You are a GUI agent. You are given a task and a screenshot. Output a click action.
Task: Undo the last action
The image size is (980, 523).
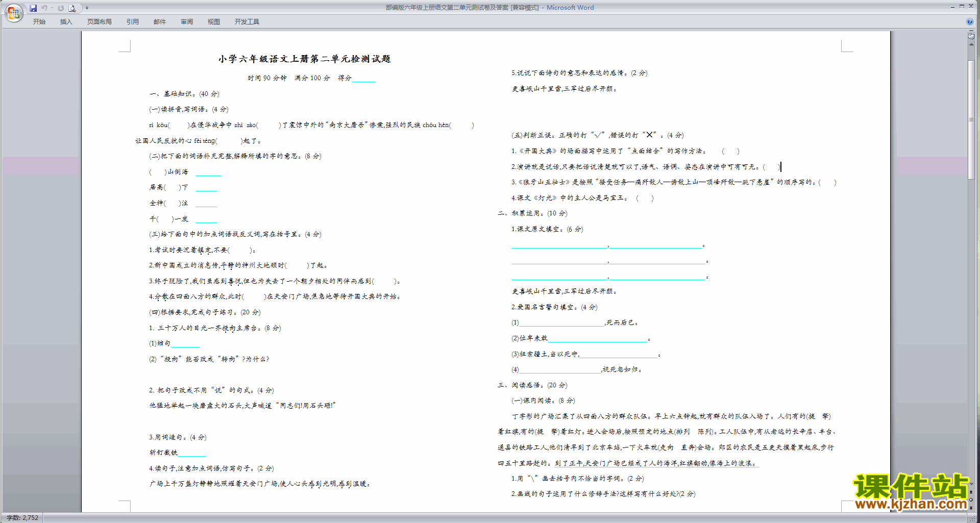pos(44,8)
